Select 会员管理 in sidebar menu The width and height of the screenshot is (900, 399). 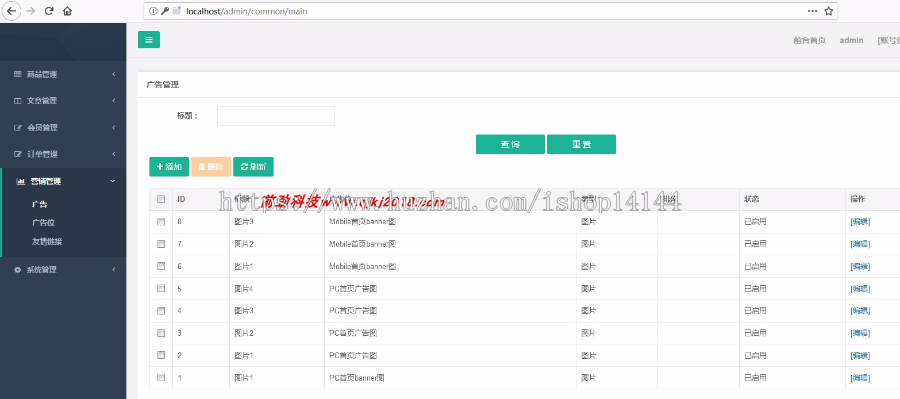(42, 127)
